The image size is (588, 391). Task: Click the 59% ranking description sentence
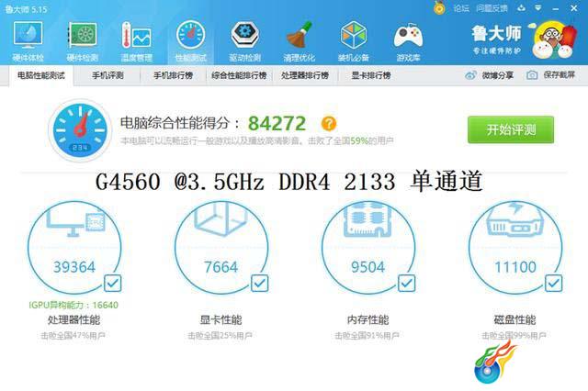pyautogui.click(x=257, y=140)
